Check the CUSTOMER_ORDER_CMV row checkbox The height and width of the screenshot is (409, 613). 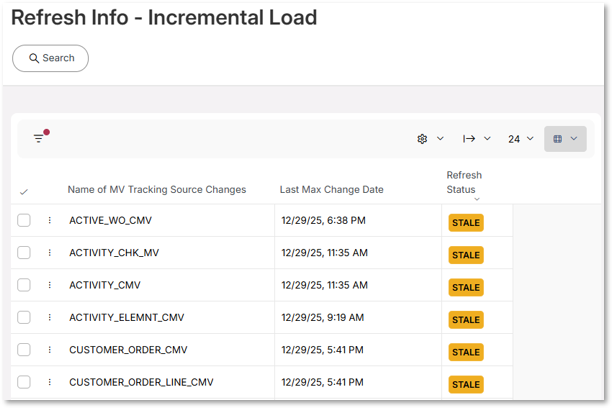pyautogui.click(x=24, y=350)
